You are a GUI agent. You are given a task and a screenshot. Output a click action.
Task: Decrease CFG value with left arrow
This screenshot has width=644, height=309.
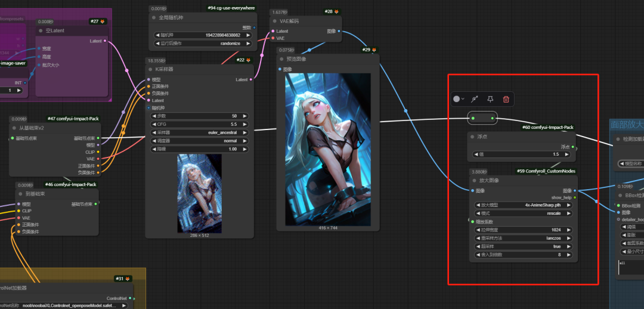154,124
